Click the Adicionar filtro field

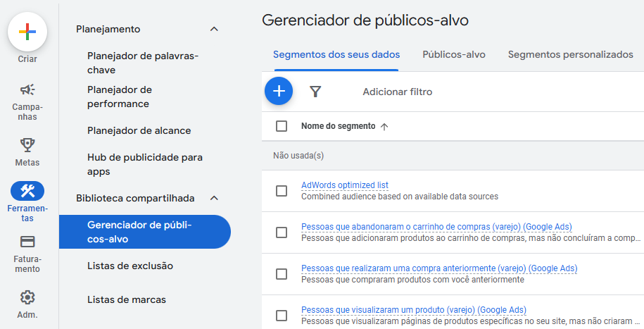[398, 92]
